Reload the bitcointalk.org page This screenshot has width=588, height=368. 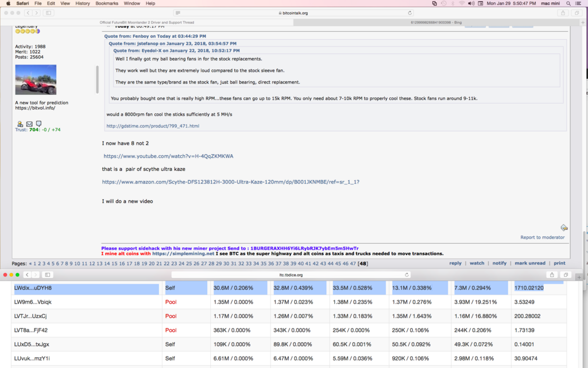click(409, 13)
